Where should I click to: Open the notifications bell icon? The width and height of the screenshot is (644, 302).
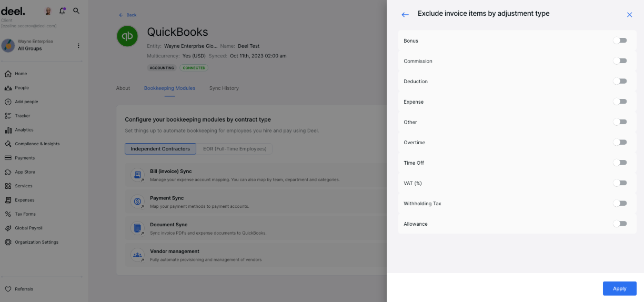62,11
